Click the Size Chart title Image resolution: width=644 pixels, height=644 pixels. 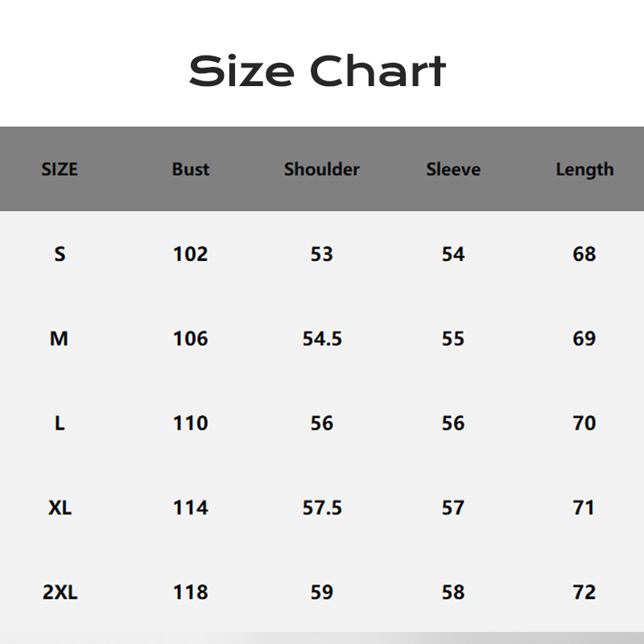[317, 72]
